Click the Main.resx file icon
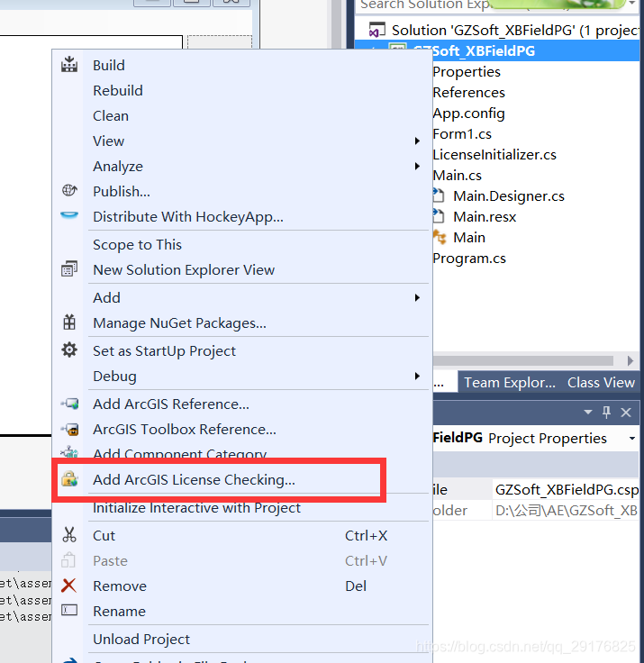Screen dimensions: 644x663 439,216
